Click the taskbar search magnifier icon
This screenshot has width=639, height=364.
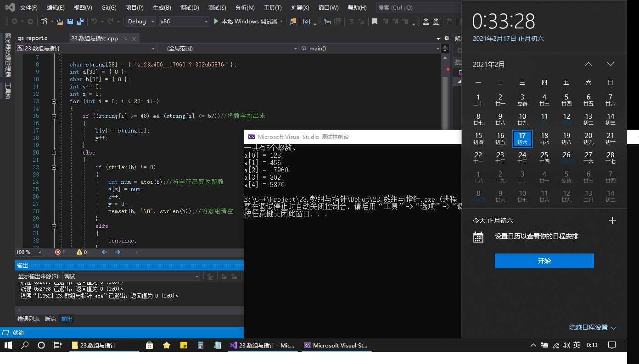[x=25, y=345]
